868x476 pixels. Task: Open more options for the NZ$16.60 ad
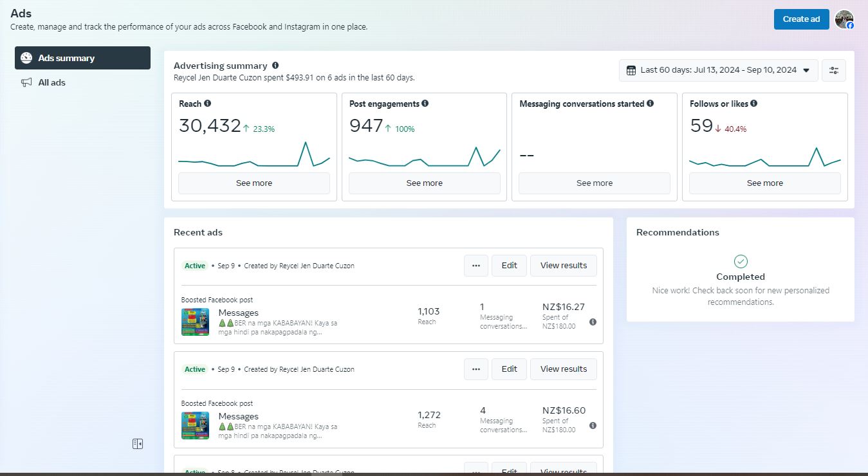(x=476, y=369)
